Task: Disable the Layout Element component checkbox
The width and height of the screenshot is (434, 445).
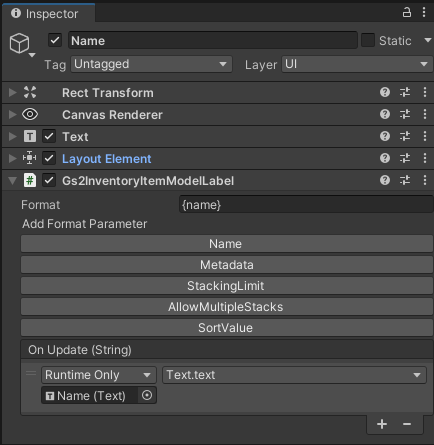Action: (49, 158)
